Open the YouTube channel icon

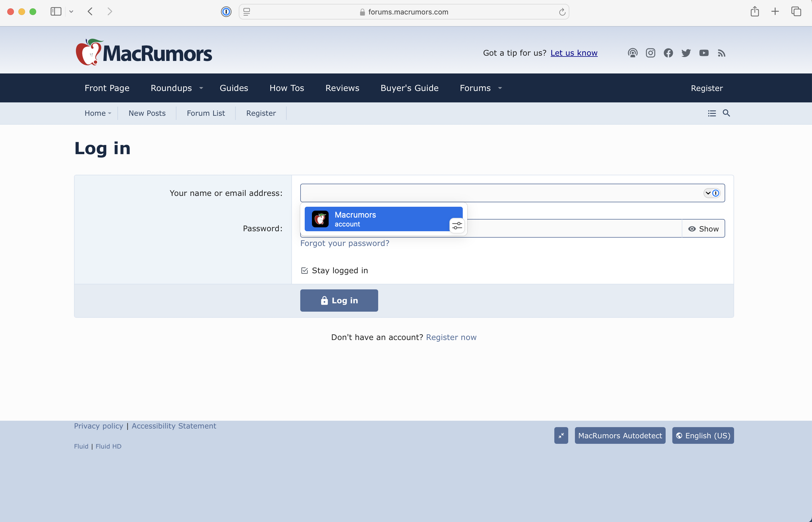click(x=704, y=53)
